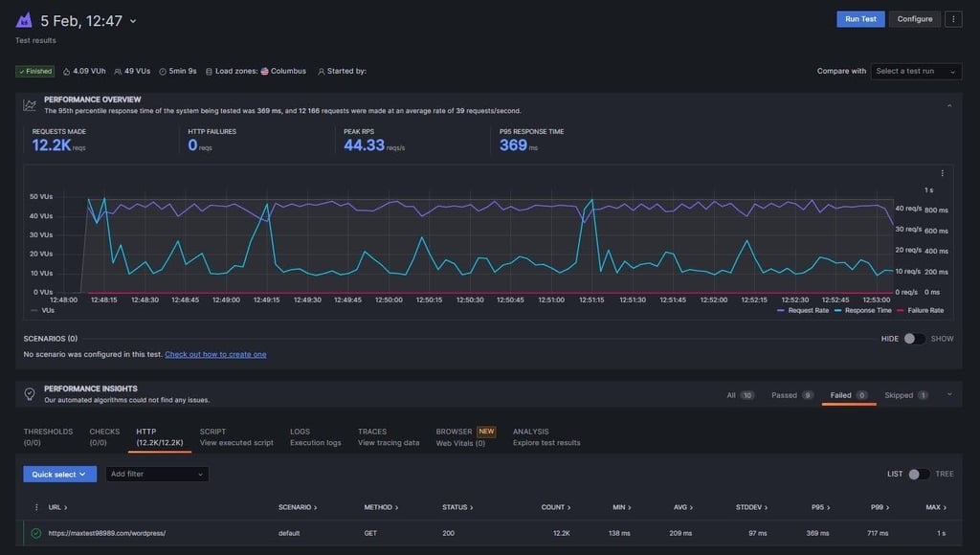Open the table column options dots icon
The height and width of the screenshot is (555, 980).
click(36, 507)
